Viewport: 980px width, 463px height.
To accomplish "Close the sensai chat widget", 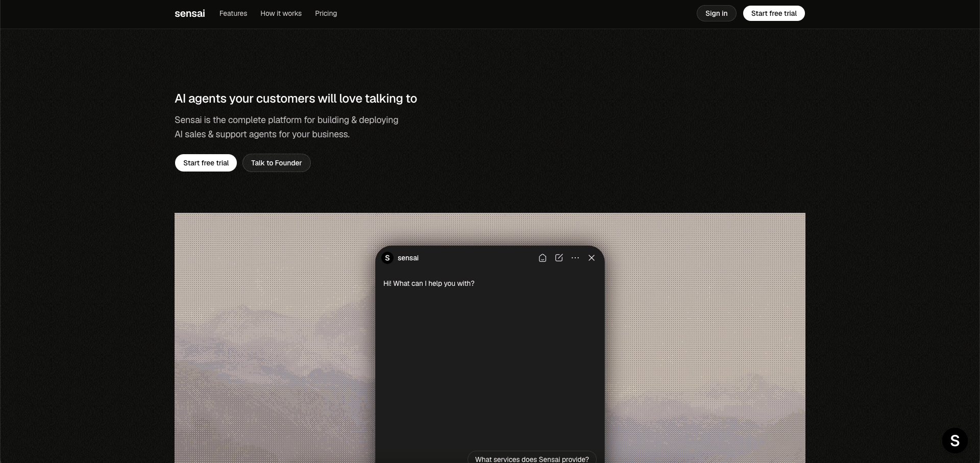I will pos(592,258).
